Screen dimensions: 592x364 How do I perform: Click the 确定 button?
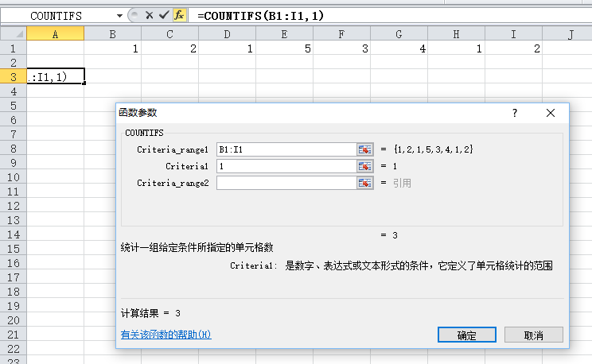coord(467,335)
